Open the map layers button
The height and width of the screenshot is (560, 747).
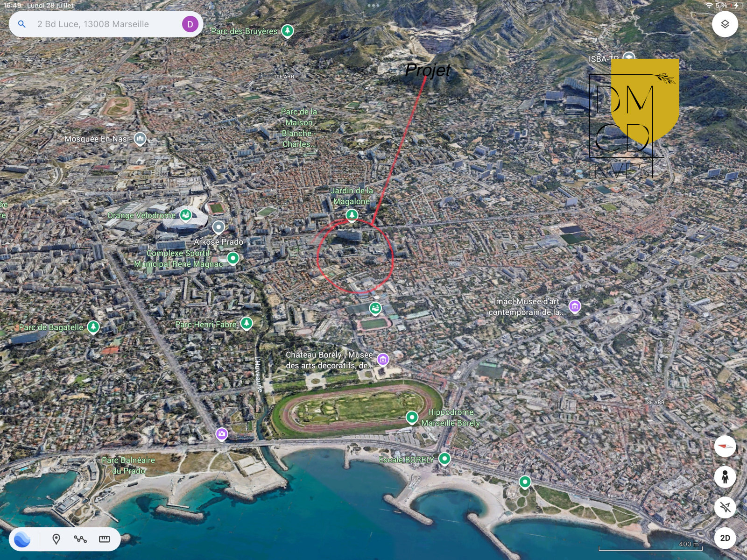click(725, 24)
